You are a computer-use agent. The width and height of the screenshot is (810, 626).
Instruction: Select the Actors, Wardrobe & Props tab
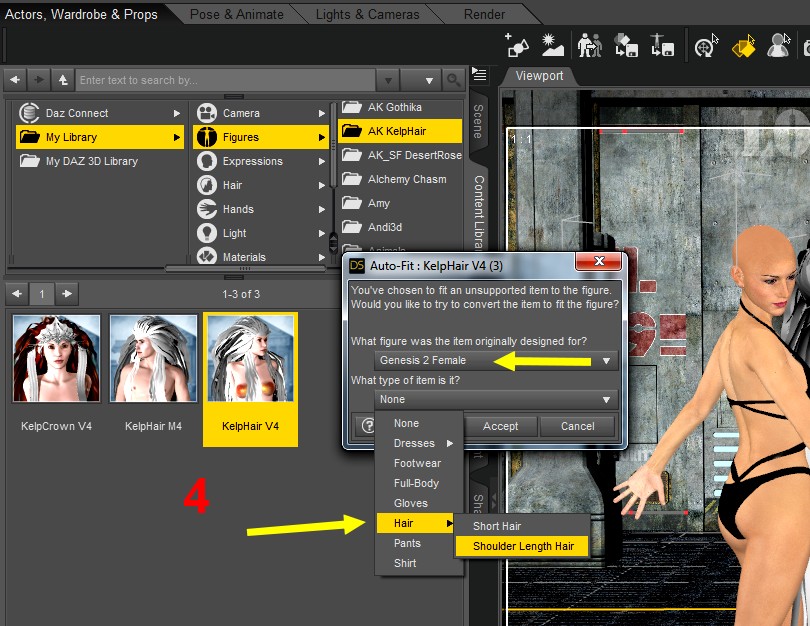(81, 14)
